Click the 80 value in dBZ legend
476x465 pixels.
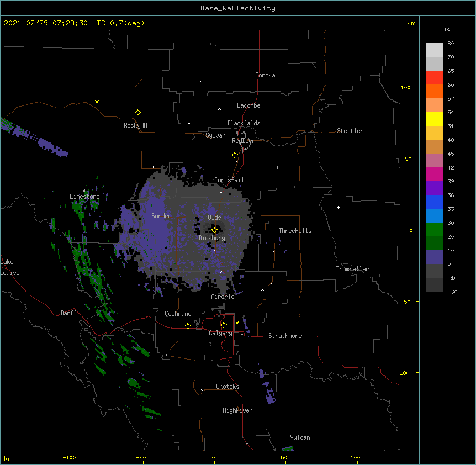451,44
